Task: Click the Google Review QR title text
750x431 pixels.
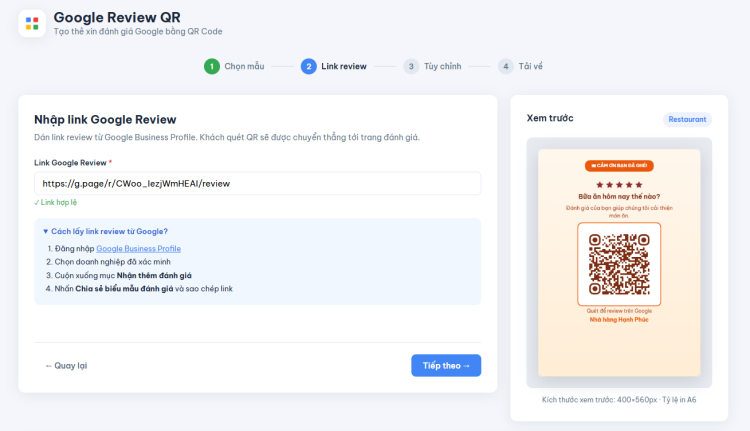Action: click(117, 18)
